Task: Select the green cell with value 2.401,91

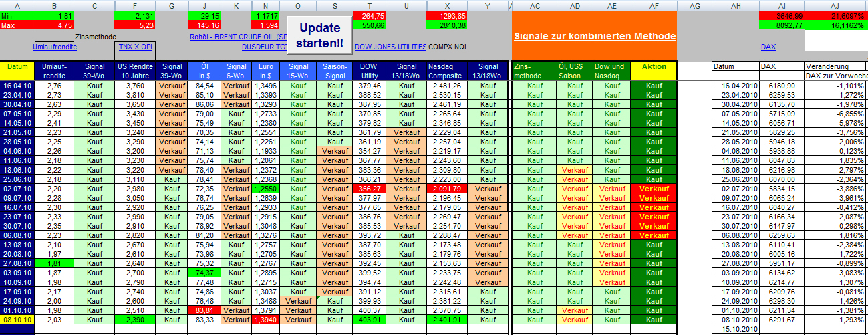Action: [x=447, y=320]
